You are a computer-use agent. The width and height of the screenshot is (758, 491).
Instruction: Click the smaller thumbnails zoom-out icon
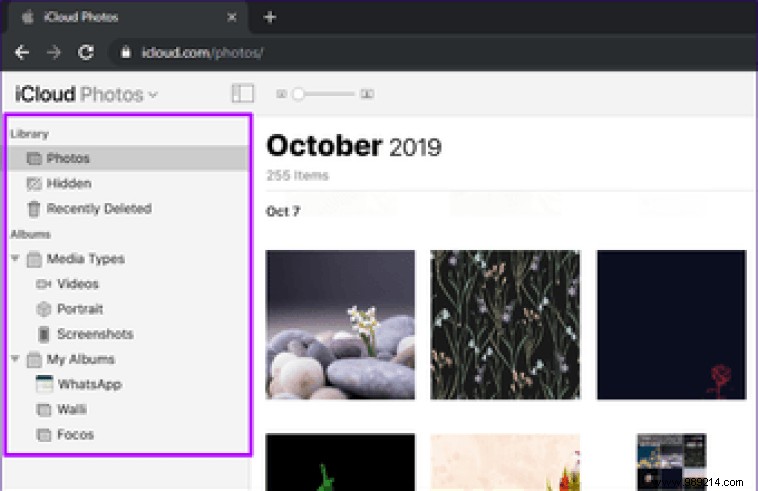tap(281, 94)
